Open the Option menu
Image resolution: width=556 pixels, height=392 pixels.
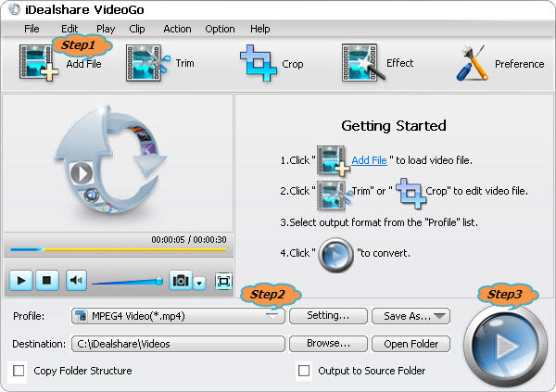pyautogui.click(x=220, y=29)
